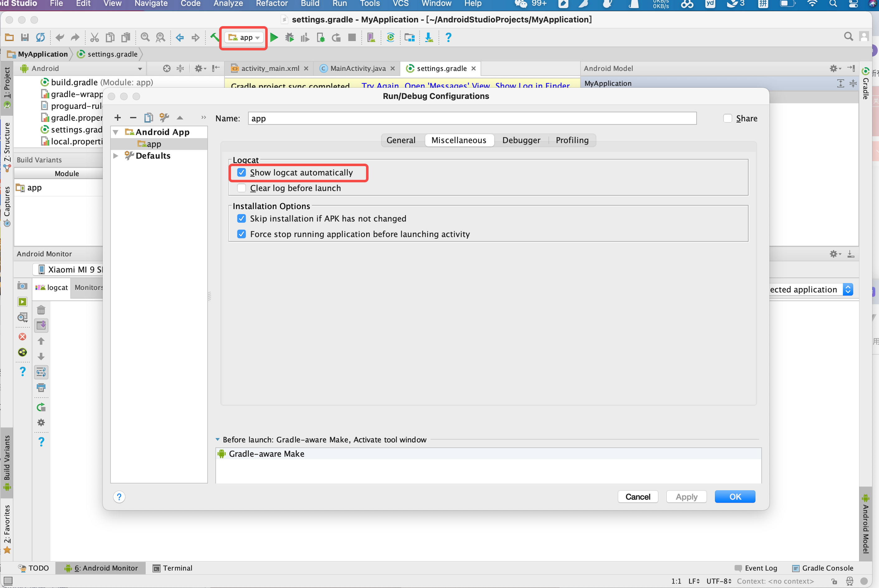Viewport: 879px width, 588px height.
Task: Click the OK button
Action: click(x=735, y=497)
